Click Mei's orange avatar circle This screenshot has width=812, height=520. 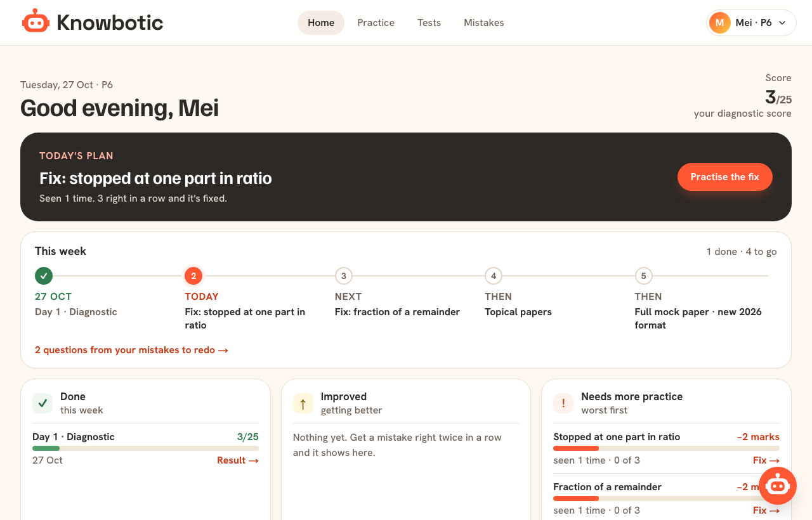pyautogui.click(x=720, y=23)
